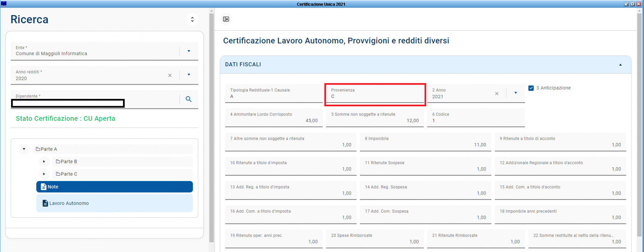
Task: Click the Ricerca expand/collapse arrows icon
Action: [192, 19]
